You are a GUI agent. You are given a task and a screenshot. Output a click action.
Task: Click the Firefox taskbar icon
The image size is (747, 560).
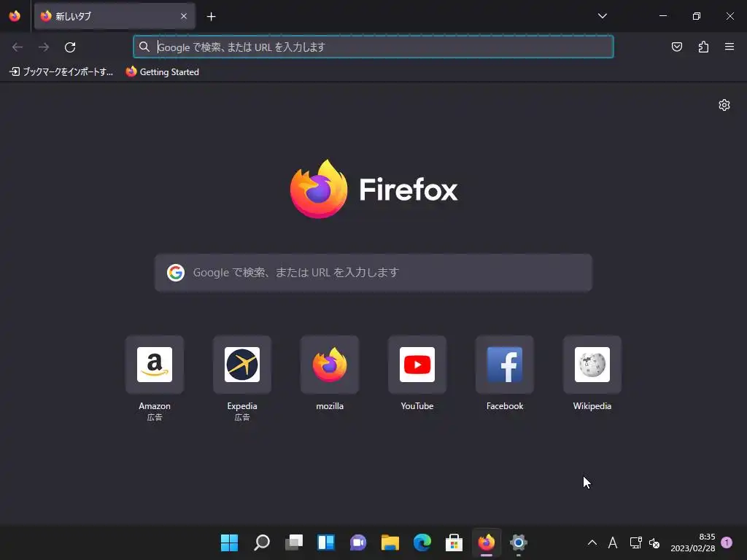point(487,542)
